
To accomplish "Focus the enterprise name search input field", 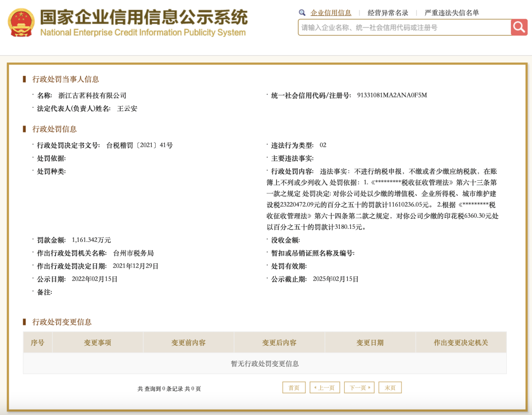I will (x=404, y=28).
